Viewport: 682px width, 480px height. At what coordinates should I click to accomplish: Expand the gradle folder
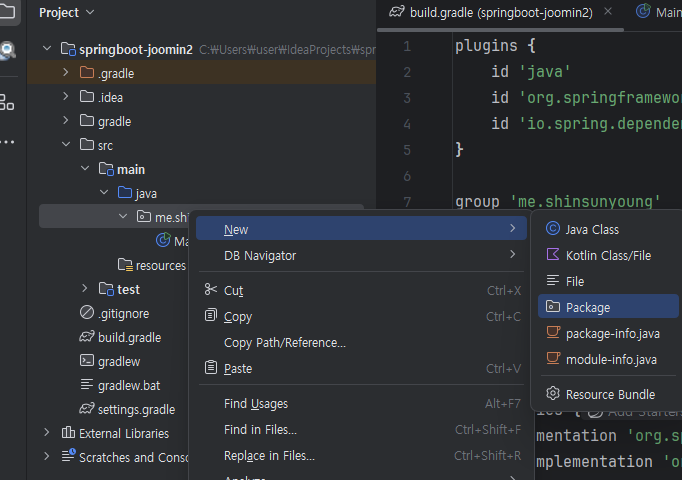66,120
